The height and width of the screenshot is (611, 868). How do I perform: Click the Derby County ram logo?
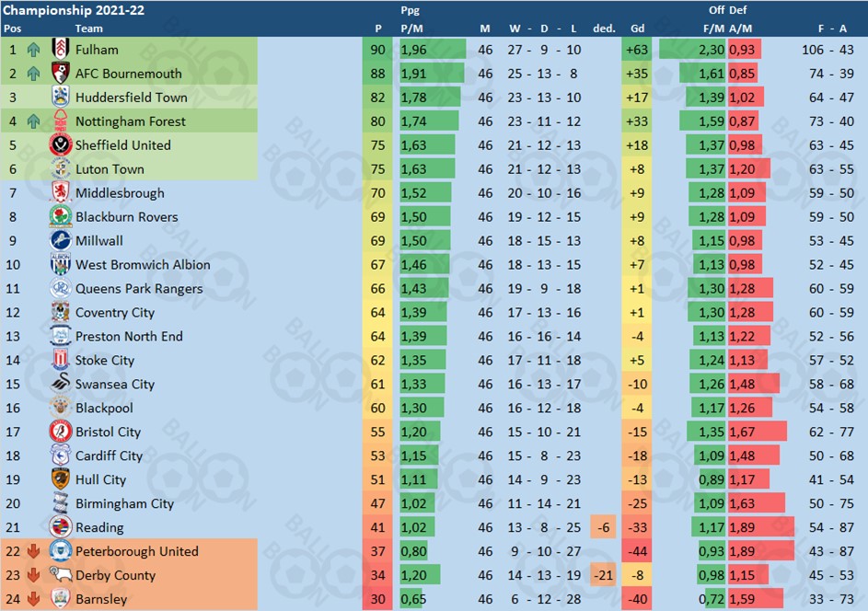pos(61,574)
